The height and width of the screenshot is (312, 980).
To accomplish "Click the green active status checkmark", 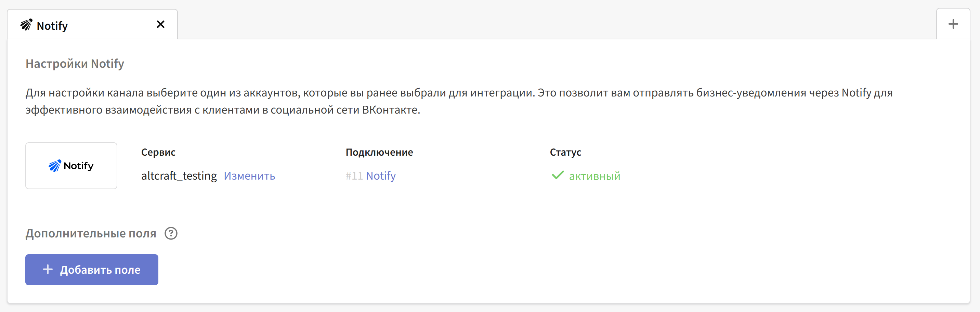I will 557,175.
